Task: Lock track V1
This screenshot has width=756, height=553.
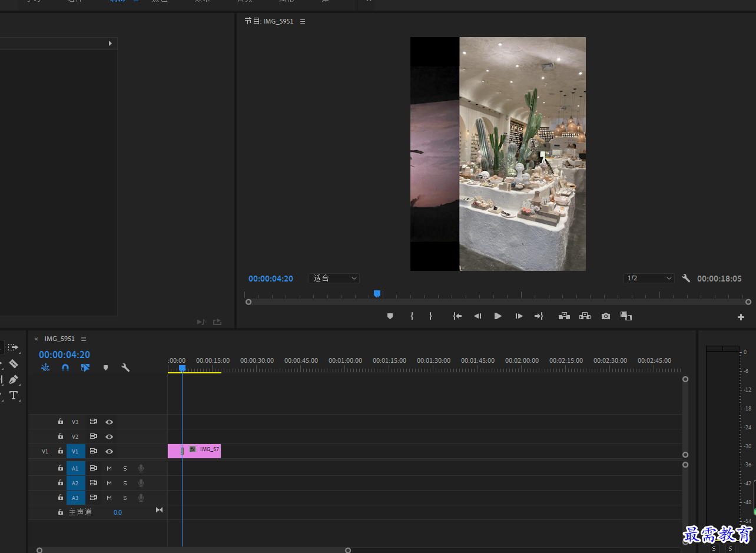Action: click(x=60, y=451)
